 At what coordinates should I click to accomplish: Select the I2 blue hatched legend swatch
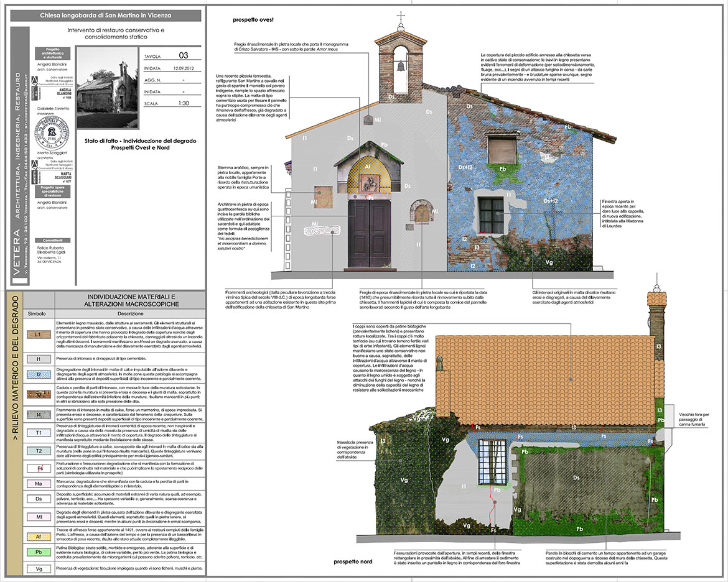pyautogui.click(x=38, y=375)
